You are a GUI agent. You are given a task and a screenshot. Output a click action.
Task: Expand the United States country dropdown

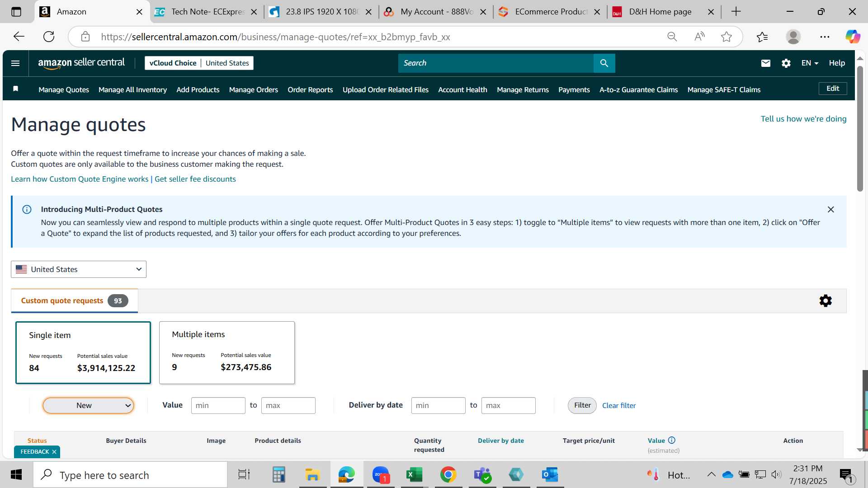(79, 269)
